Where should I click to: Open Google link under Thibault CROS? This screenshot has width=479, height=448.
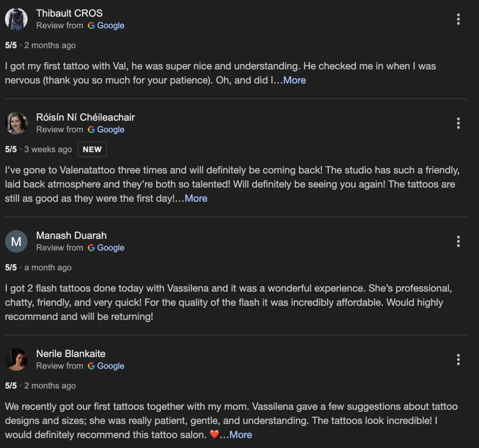pyautogui.click(x=106, y=26)
